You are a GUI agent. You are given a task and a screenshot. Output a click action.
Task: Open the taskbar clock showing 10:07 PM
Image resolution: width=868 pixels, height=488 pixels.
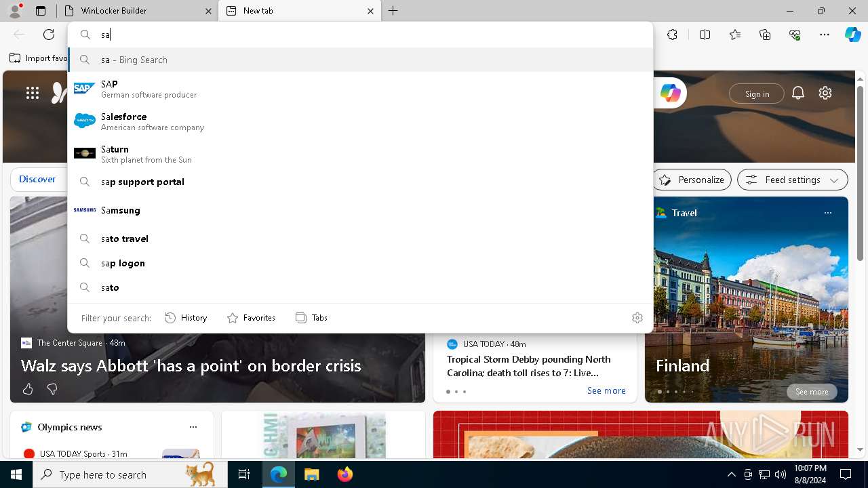(810, 474)
